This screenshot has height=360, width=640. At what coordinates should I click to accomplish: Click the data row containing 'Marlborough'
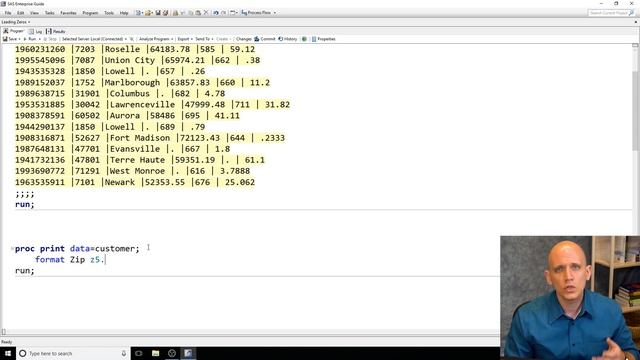[x=142, y=82]
